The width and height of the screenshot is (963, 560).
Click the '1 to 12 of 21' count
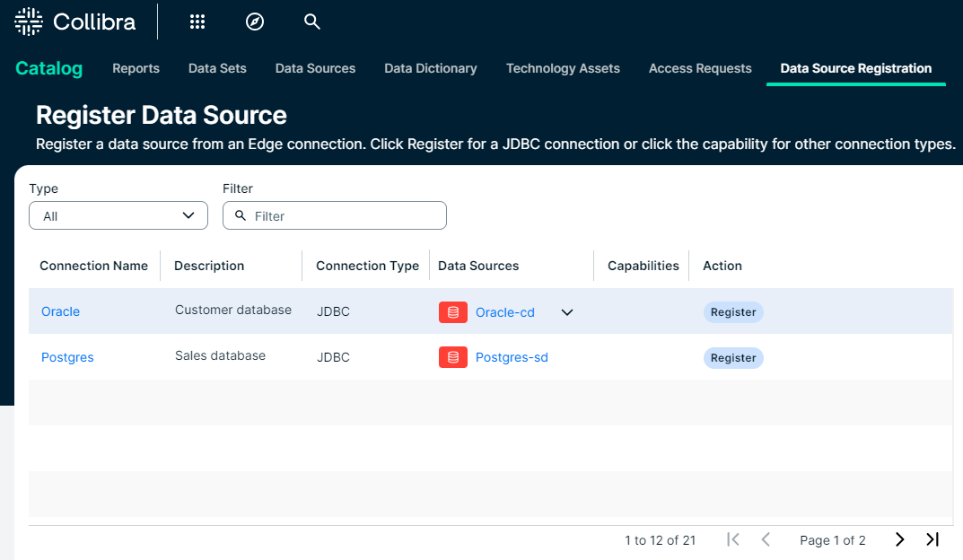(x=661, y=540)
